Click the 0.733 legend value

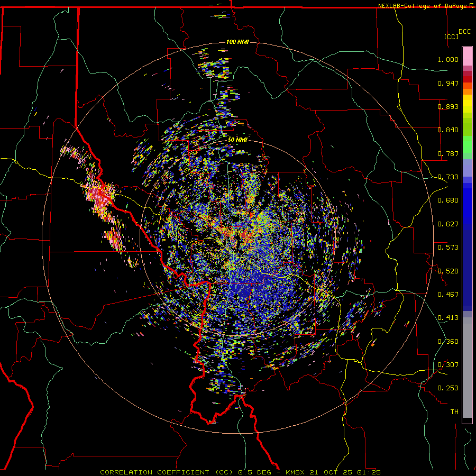tap(448, 177)
